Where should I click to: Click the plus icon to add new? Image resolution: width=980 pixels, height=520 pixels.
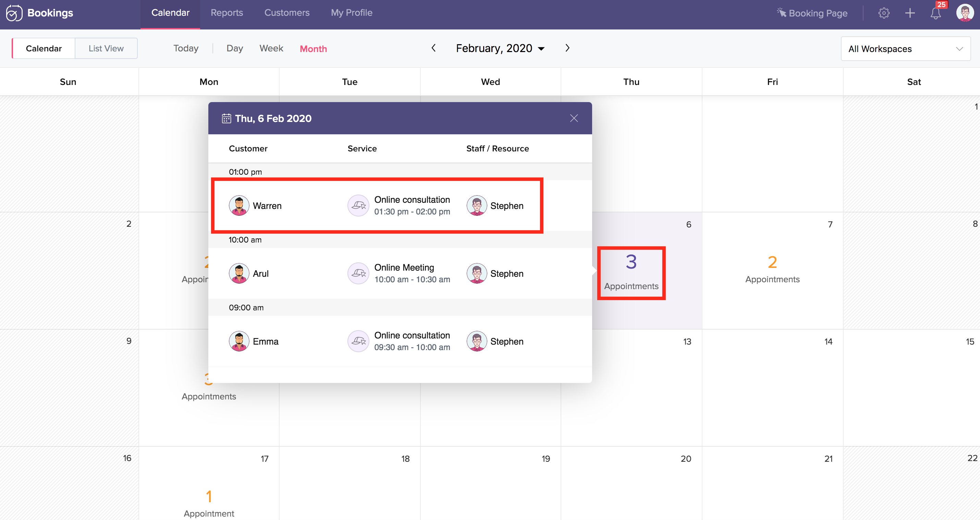910,13
